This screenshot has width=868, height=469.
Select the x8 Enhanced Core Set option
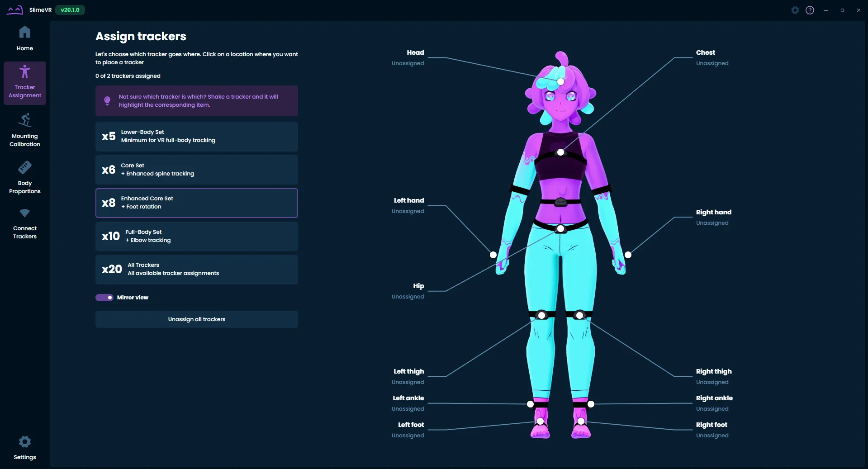pyautogui.click(x=197, y=203)
